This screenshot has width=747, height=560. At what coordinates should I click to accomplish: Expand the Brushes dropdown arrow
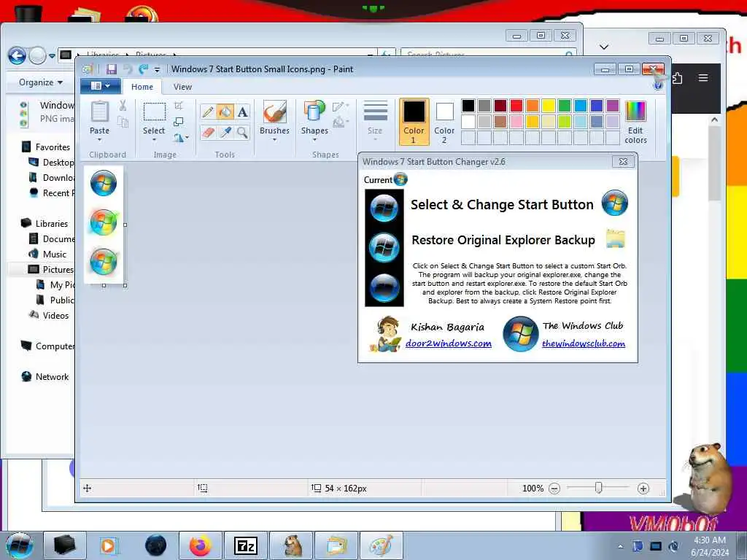click(274, 139)
